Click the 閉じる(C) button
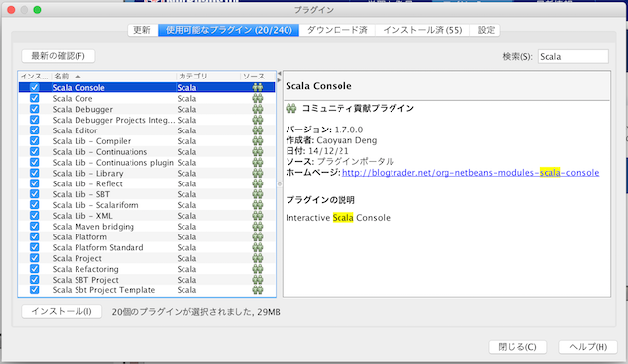This screenshot has width=628, height=364. pyautogui.click(x=517, y=347)
